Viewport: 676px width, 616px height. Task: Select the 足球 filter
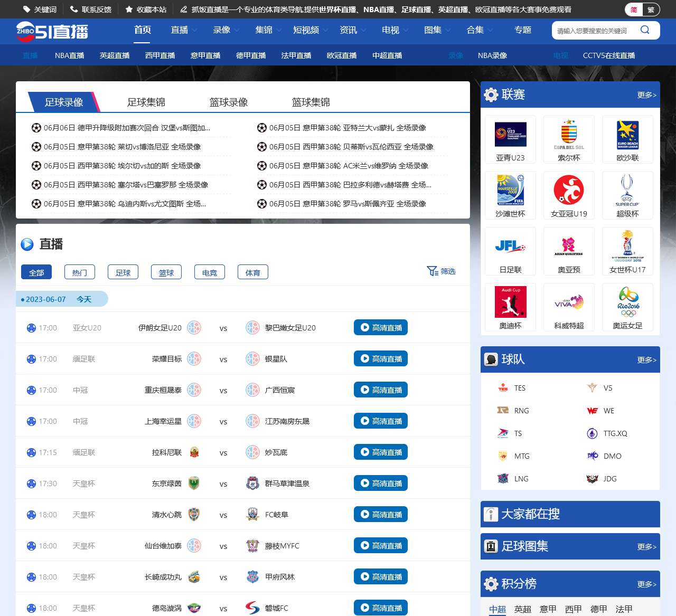point(123,272)
